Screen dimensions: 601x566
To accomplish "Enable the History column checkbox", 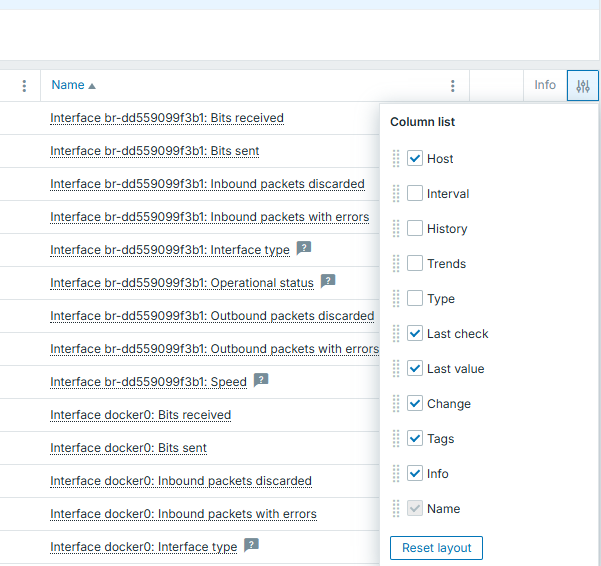I will (x=415, y=228).
